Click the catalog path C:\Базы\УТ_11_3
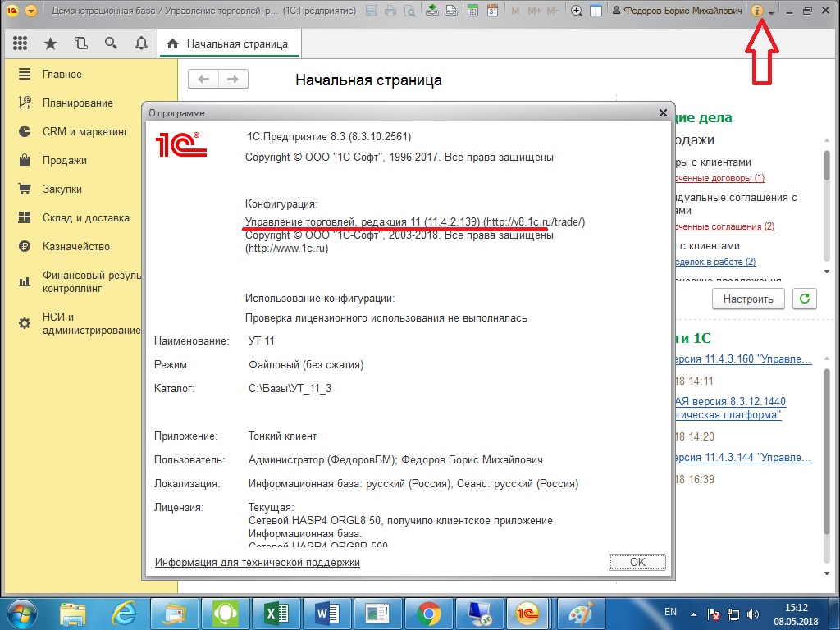Viewport: 840px width, 630px height. coord(290,388)
